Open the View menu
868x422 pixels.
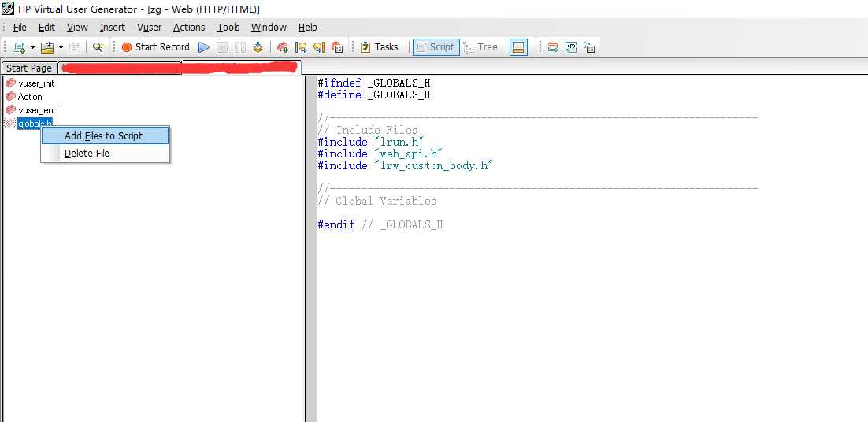coord(77,27)
